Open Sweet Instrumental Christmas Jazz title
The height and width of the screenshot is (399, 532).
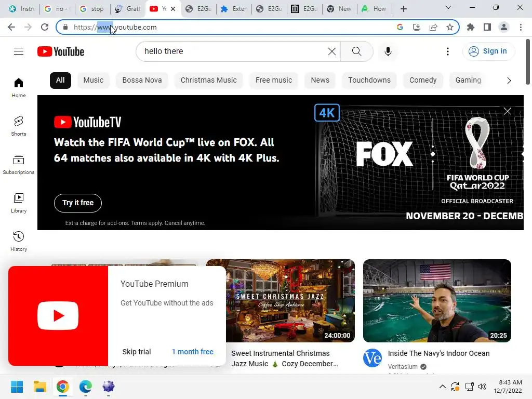(285, 358)
